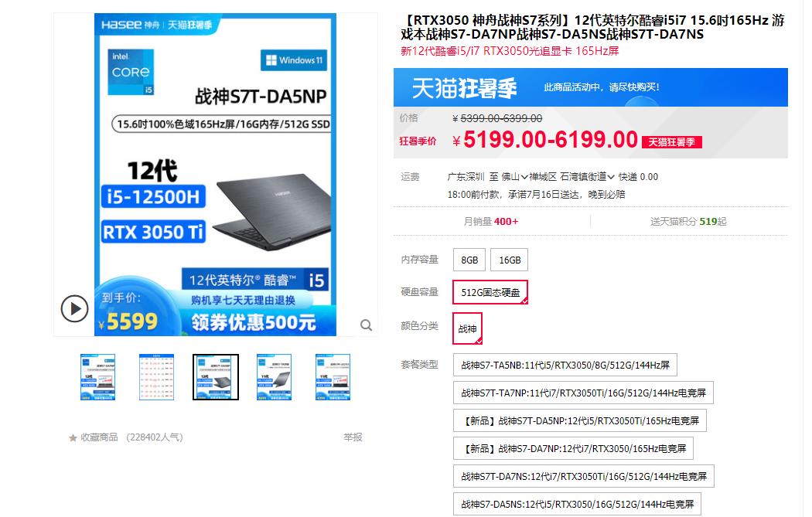812x517 pixels.
Task: Choose the 战神 color option
Action: click(x=467, y=328)
